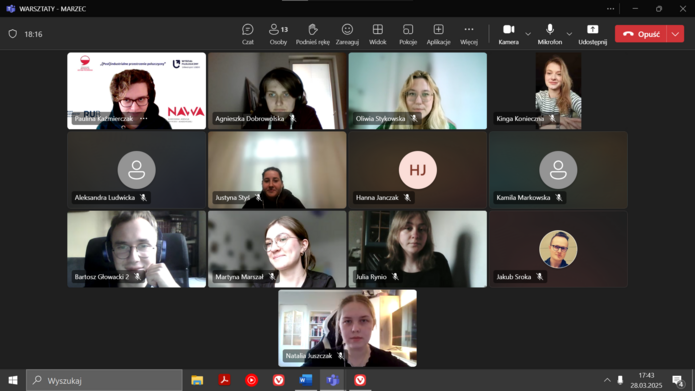Image resolution: width=695 pixels, height=391 pixels.
Task: Show the Osoby participants list
Action: coord(278,34)
